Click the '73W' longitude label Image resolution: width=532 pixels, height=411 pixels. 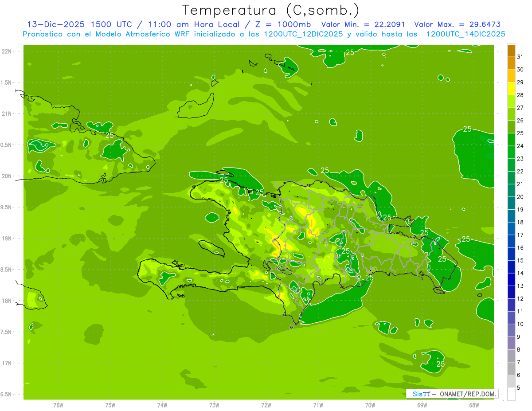(x=214, y=405)
